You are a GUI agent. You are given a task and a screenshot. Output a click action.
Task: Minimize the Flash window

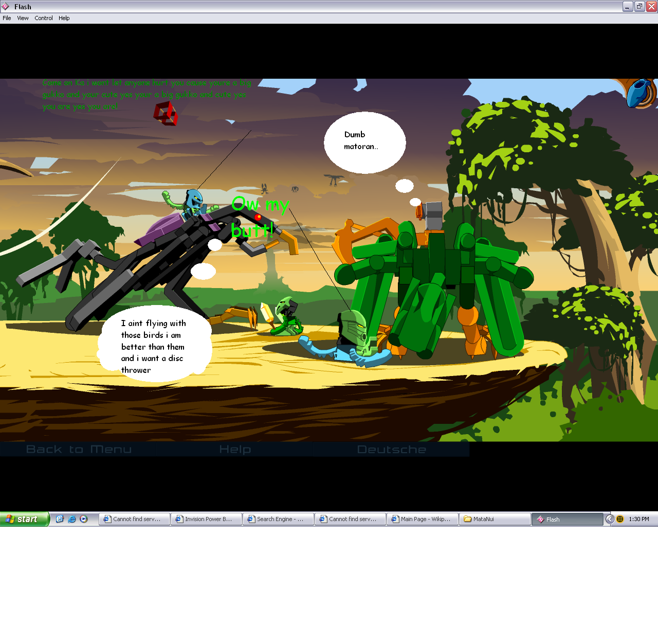pos(628,7)
